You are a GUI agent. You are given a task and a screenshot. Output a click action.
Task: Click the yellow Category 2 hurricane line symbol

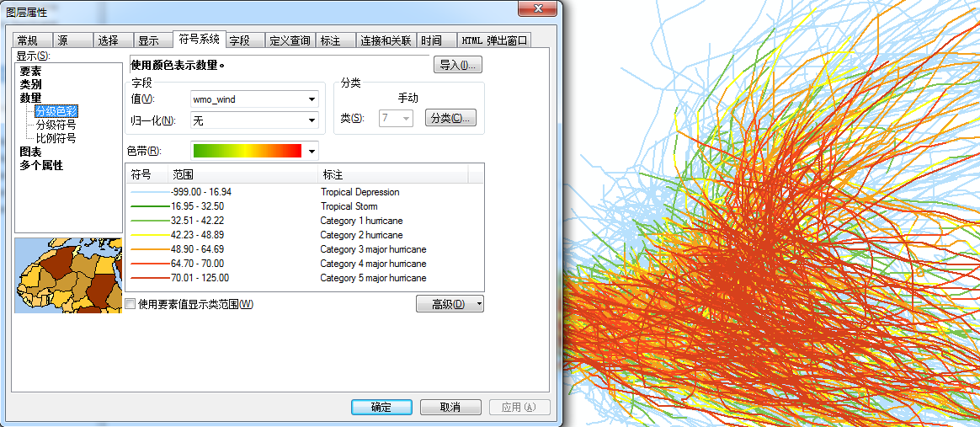click(149, 235)
